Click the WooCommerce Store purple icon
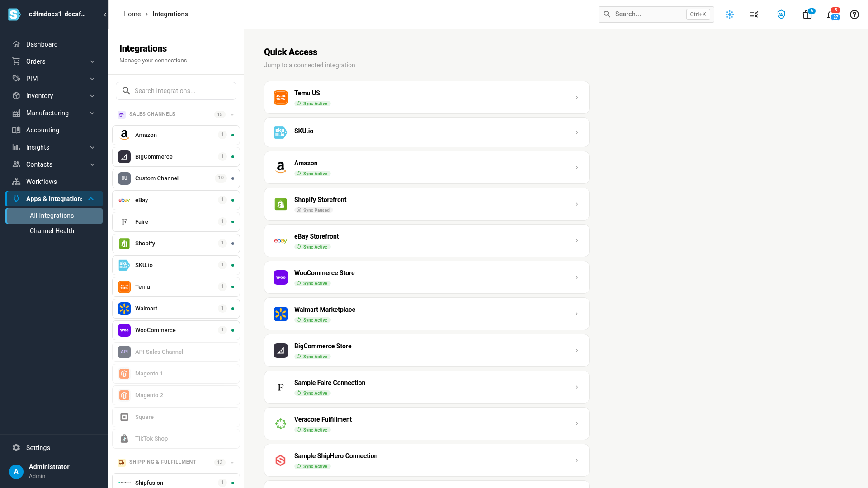The width and height of the screenshot is (868, 488). pos(281,277)
